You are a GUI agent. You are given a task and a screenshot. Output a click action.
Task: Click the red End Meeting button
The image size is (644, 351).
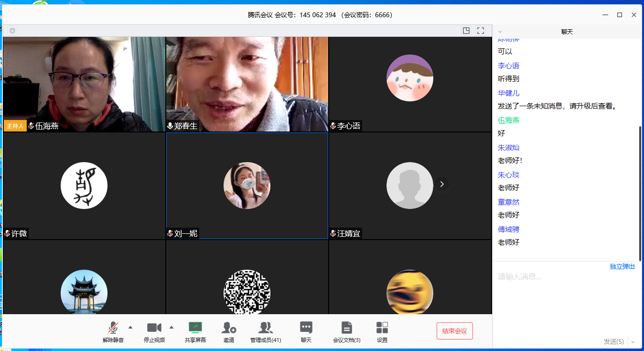pos(454,331)
